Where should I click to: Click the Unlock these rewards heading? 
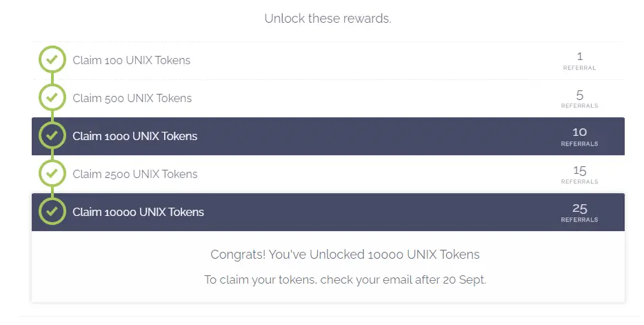(328, 19)
